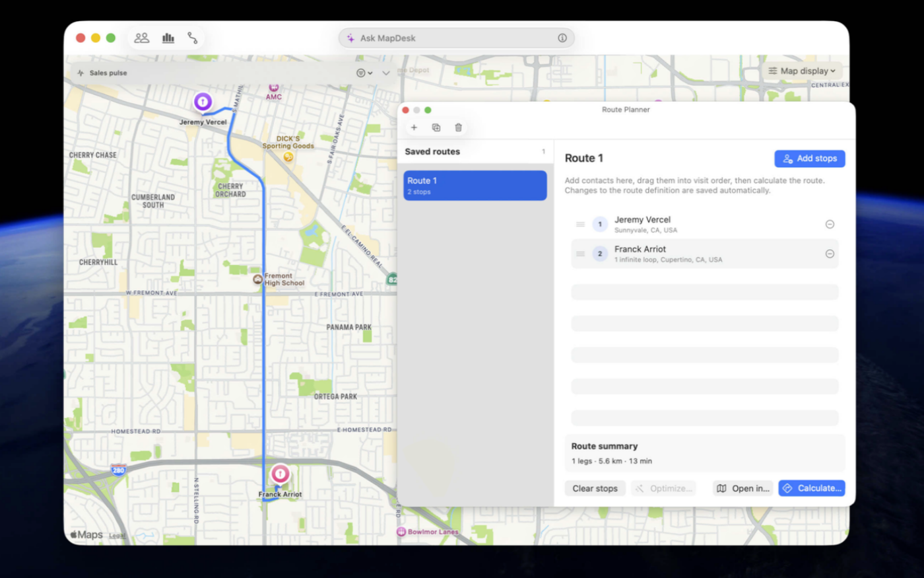Screen dimensions: 924x578
Task: Open the Map display dropdown
Action: [x=802, y=71]
